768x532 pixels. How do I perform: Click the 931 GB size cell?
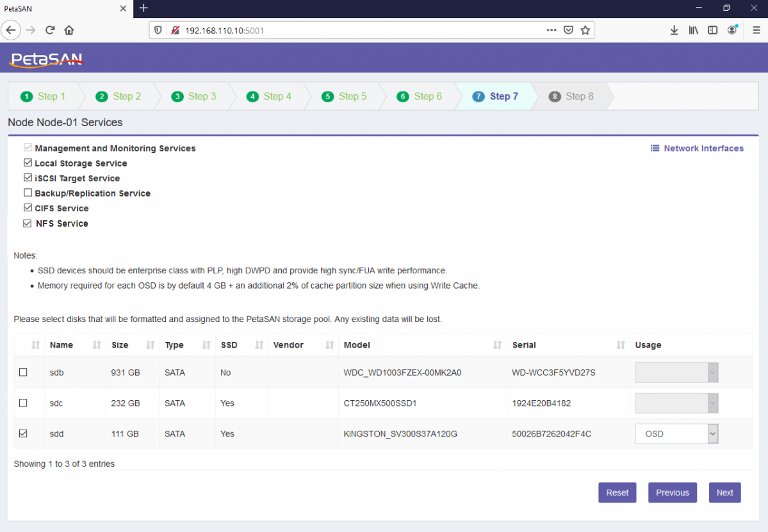click(x=126, y=373)
